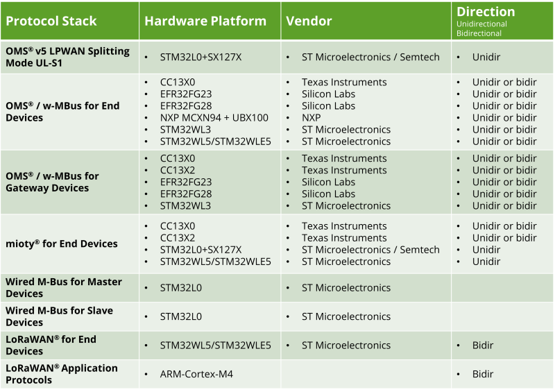555x392 pixels.
Task: Select "Wired M-Bus for Slave Devices" cell
Action: [70, 316]
